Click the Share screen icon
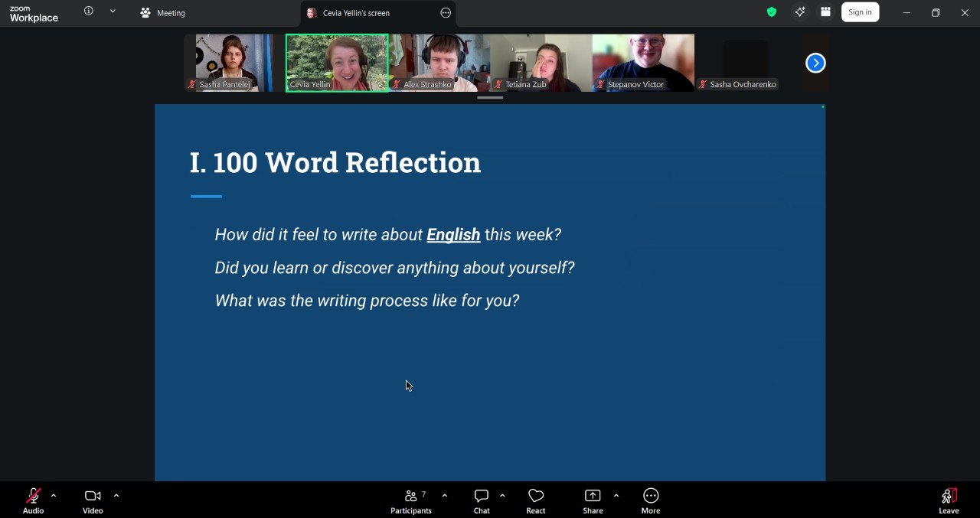 (x=593, y=500)
